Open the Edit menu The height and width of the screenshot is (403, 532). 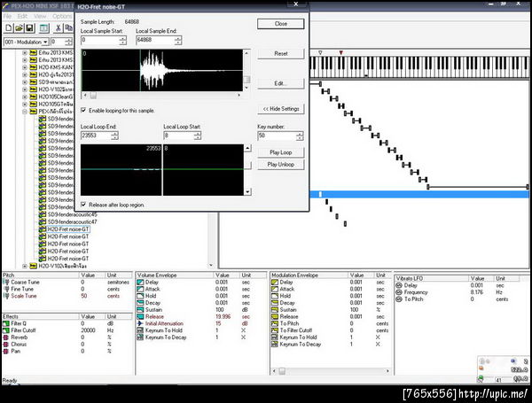(22, 16)
